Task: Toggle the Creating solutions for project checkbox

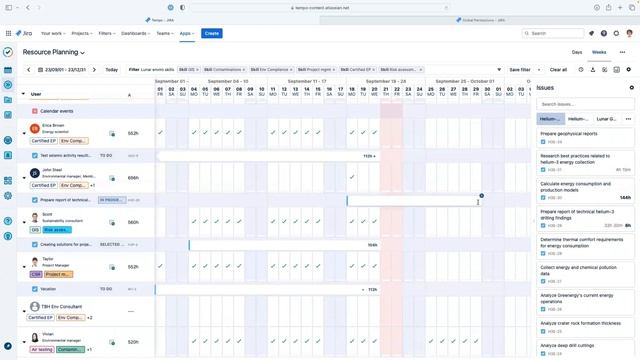Action: tap(35, 244)
